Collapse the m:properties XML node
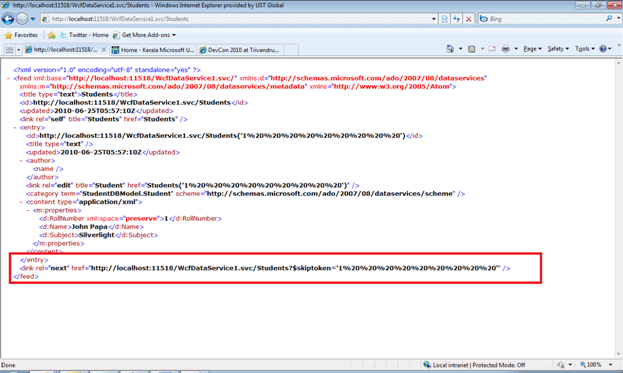This screenshot has height=373, width=623. [x=28, y=211]
